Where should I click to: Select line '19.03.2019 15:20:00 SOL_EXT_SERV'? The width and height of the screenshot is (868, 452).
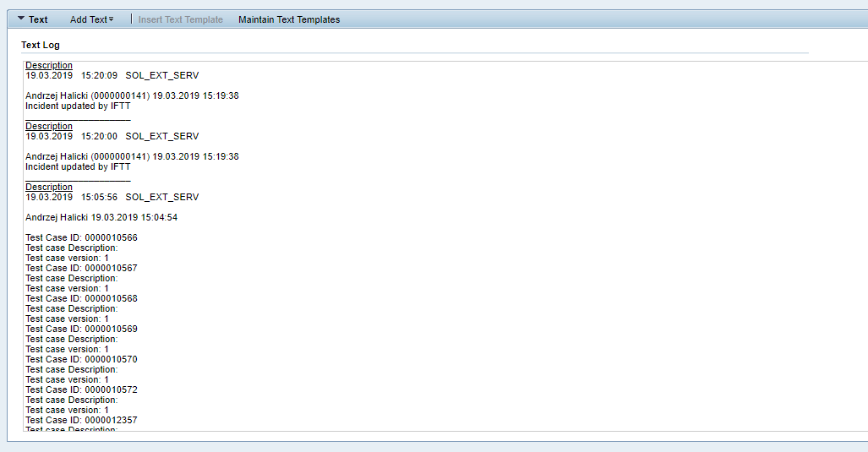click(112, 136)
